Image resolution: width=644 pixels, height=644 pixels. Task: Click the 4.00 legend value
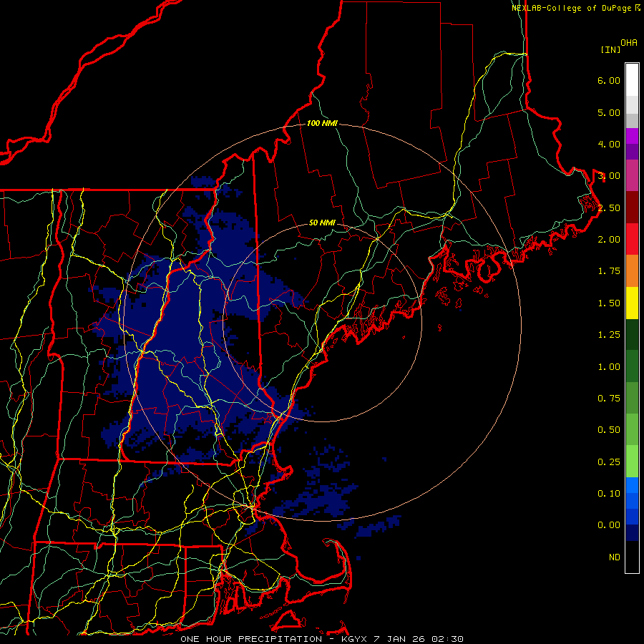coord(609,144)
